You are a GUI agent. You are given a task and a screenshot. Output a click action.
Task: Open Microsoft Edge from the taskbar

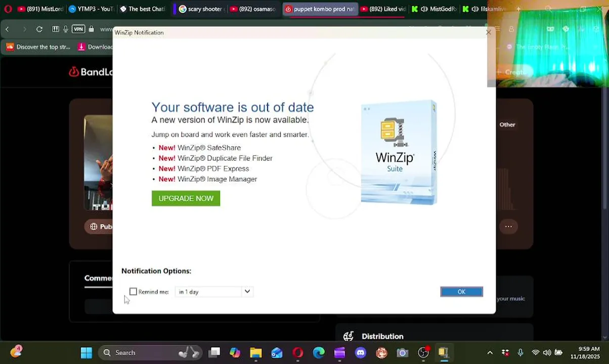tap(319, 352)
